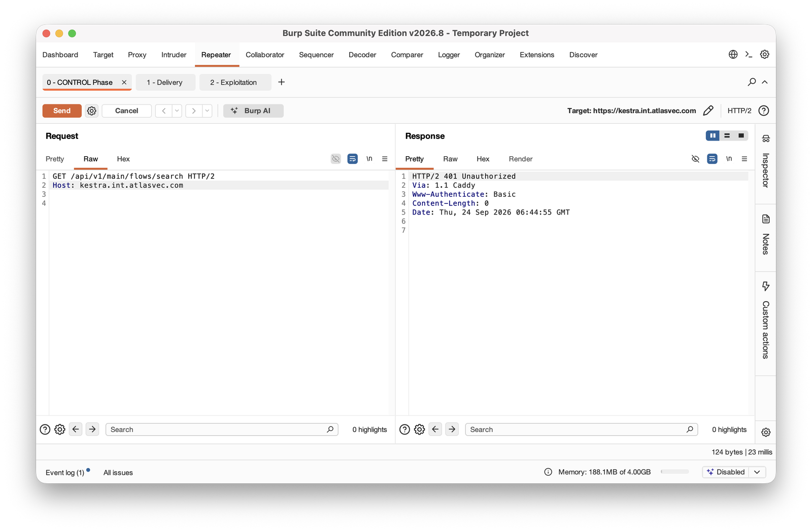The image size is (812, 531).
Task: Open the Request editor hamburger menu
Action: (385, 159)
